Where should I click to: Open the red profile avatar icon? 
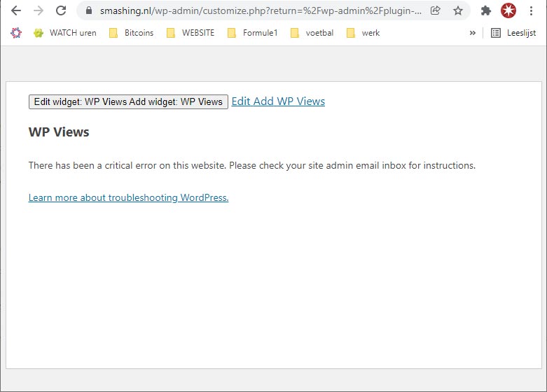coord(508,10)
